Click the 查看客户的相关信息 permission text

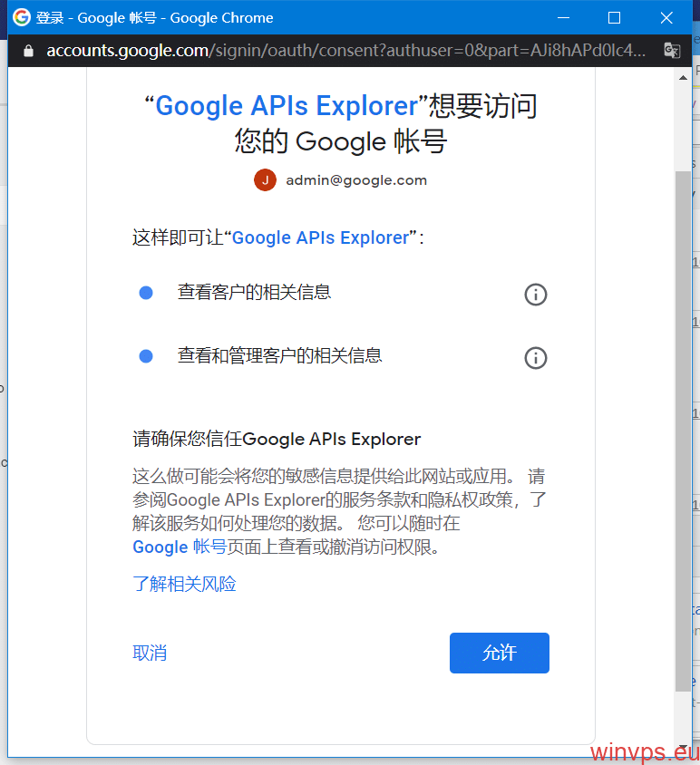pos(254,292)
